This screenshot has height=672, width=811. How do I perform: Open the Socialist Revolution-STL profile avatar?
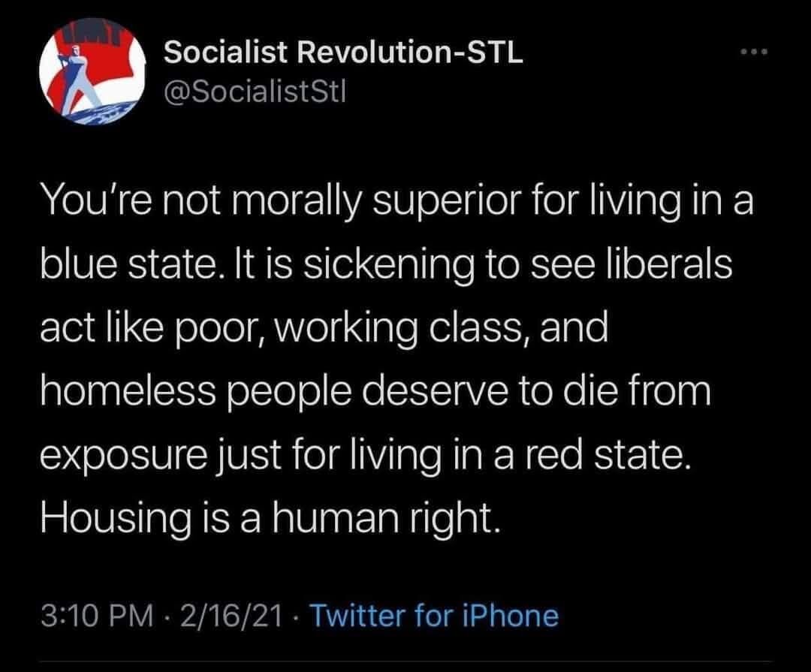92,75
